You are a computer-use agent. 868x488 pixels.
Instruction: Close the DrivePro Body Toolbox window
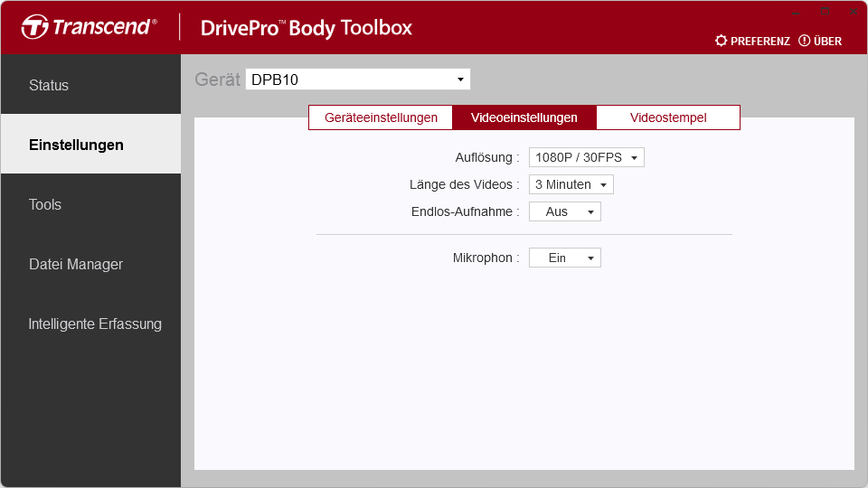point(853,11)
